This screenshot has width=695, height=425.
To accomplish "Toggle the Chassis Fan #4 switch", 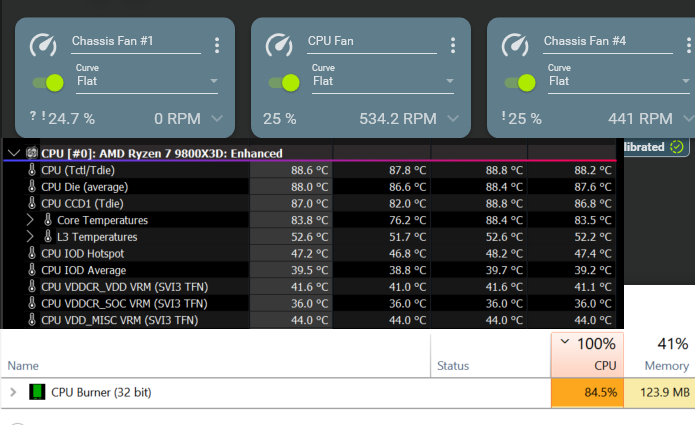I will coord(520,82).
